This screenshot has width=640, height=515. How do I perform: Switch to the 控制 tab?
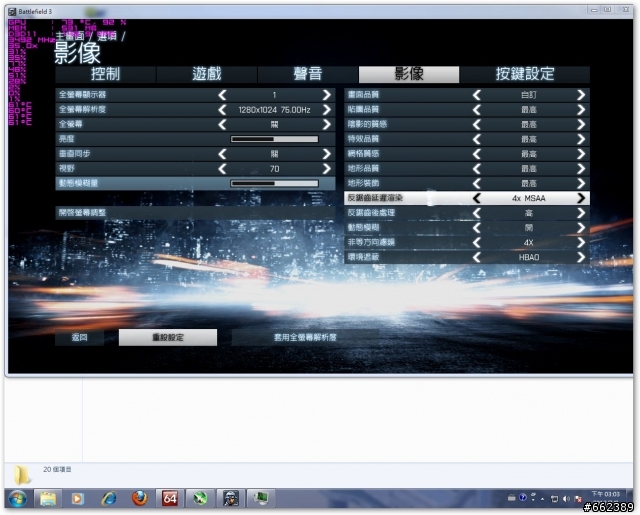click(x=105, y=74)
